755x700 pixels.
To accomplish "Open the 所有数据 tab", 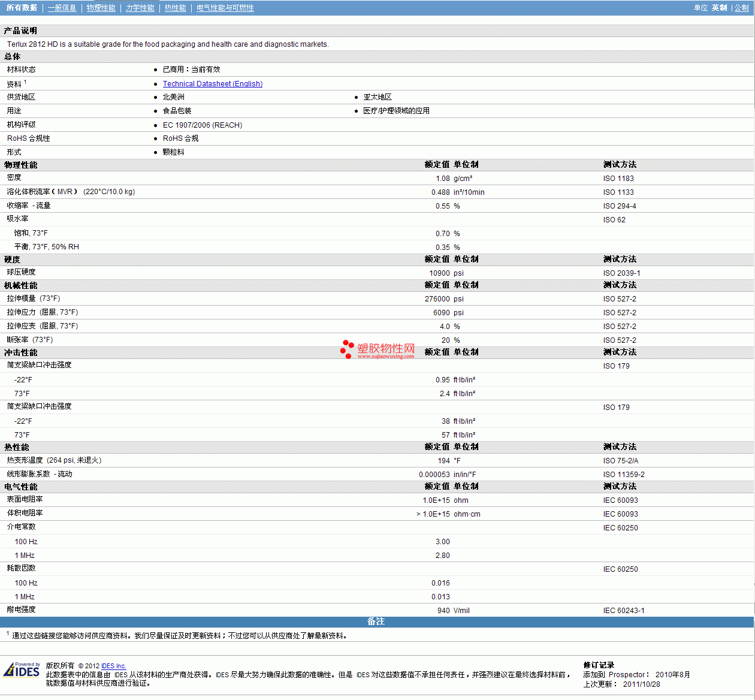I will (22, 8).
